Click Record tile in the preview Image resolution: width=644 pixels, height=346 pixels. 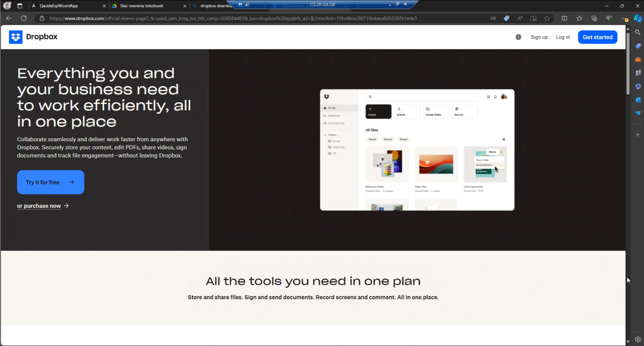tap(465, 111)
